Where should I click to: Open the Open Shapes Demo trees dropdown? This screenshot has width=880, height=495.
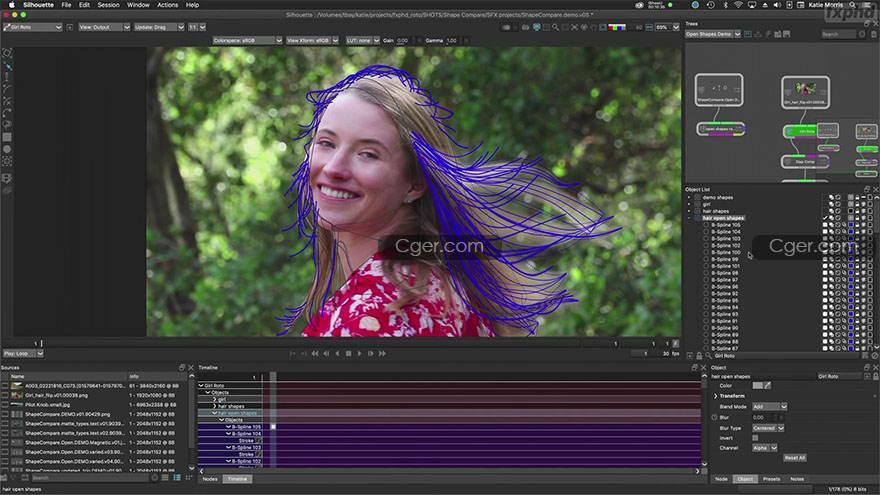click(713, 34)
